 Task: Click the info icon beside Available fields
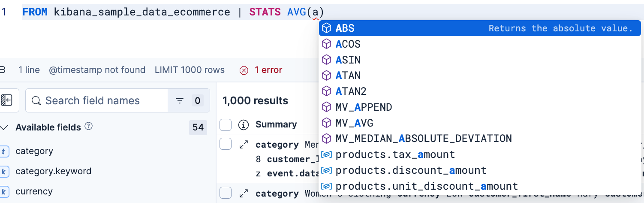pyautogui.click(x=89, y=127)
